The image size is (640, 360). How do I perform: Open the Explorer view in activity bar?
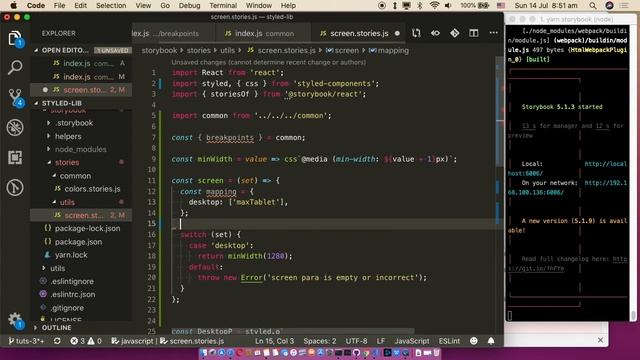[x=15, y=38]
